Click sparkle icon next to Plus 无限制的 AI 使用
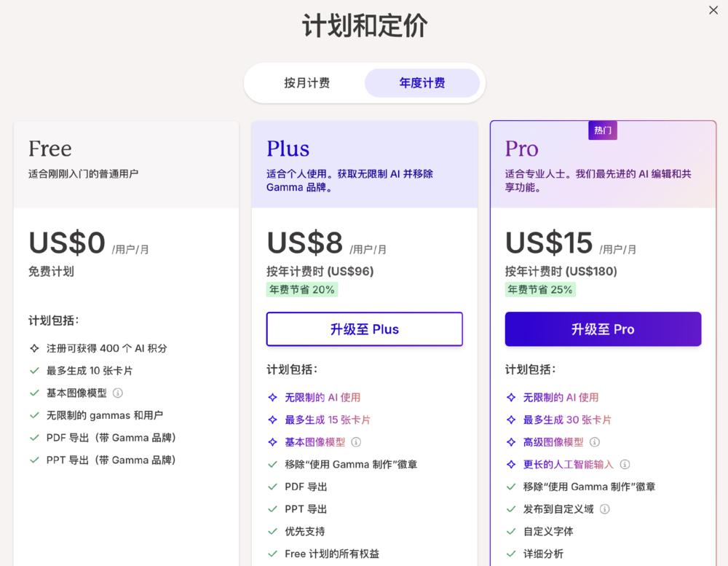Viewport: 728px width, 566px height. click(272, 398)
